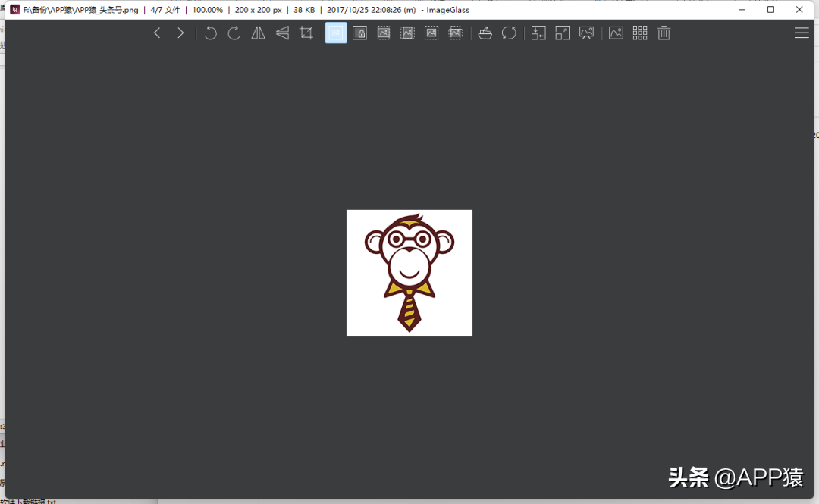Enter full screen mode
Image resolution: width=819 pixels, height=504 pixels.
coord(562,33)
